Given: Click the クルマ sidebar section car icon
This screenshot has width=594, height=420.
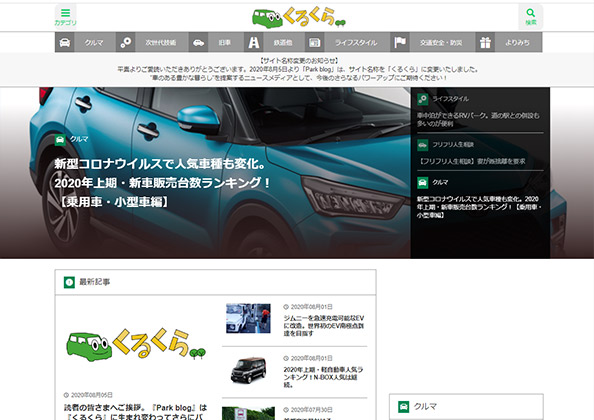Looking at the screenshot, I should click(x=404, y=407).
